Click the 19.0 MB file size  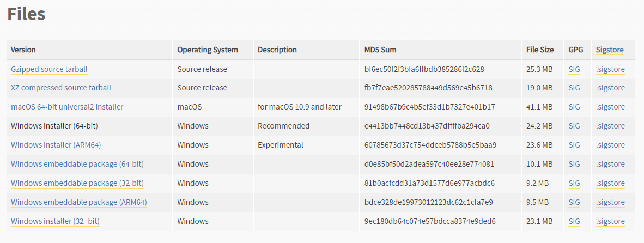540,88
